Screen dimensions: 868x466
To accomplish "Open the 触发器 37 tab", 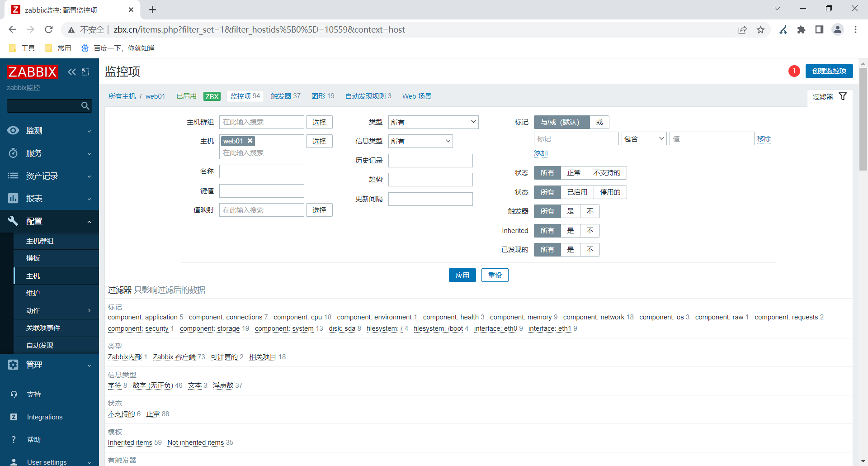I will (285, 96).
